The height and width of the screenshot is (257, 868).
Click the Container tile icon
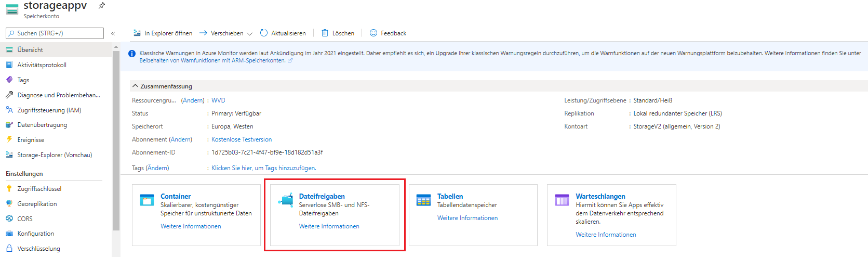147,200
